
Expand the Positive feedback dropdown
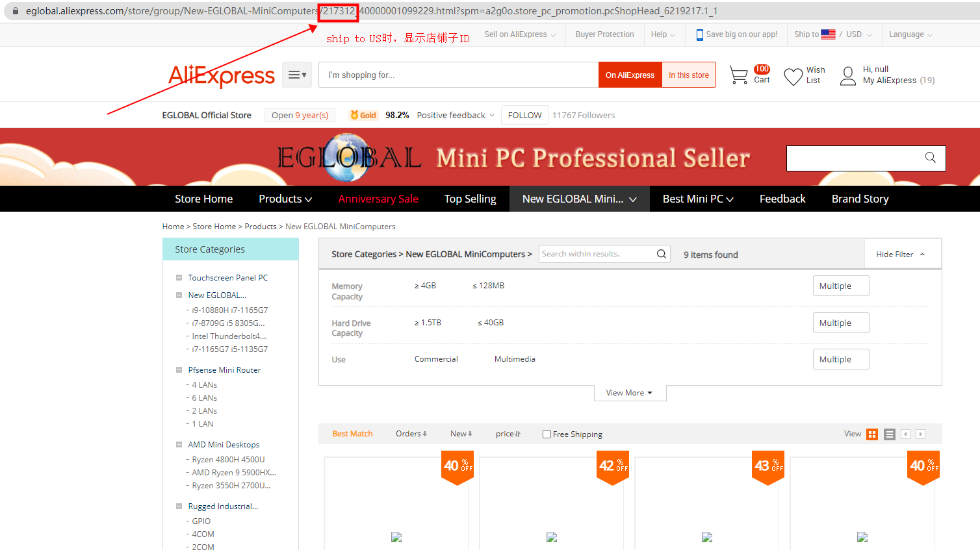click(x=456, y=115)
